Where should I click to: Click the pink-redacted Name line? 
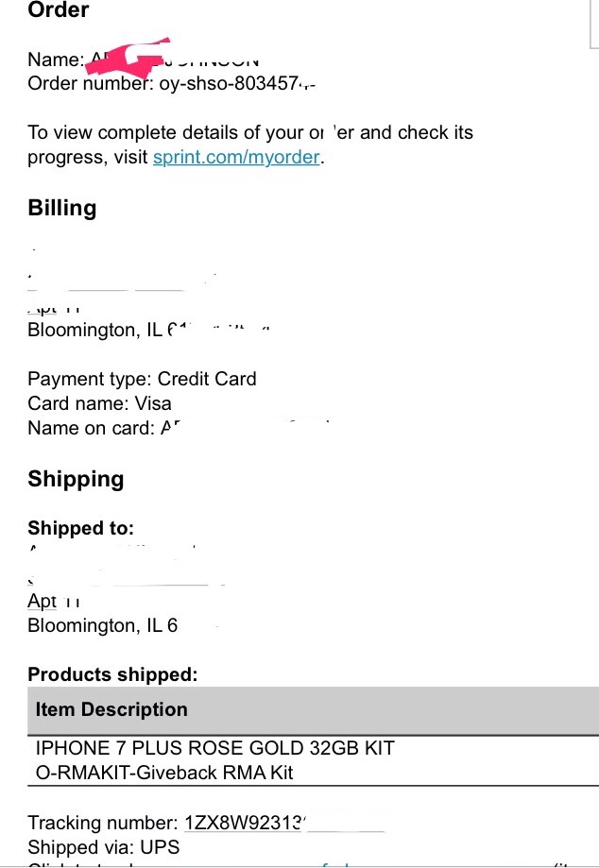tap(144, 59)
